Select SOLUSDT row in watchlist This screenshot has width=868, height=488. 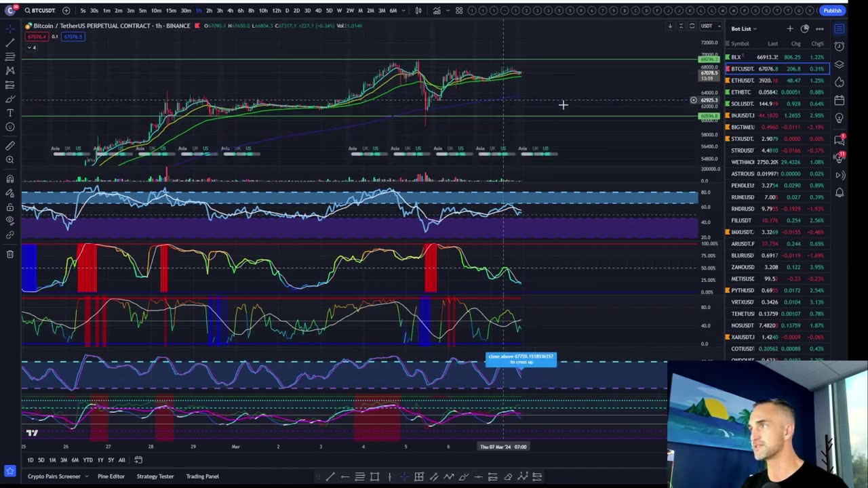[777, 104]
